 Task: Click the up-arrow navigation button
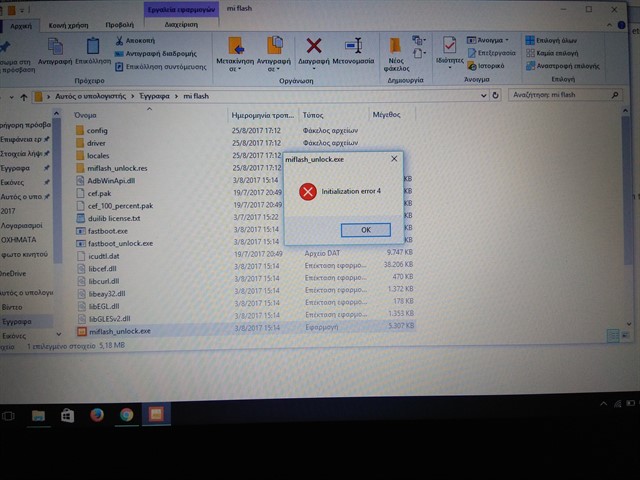tap(24, 98)
